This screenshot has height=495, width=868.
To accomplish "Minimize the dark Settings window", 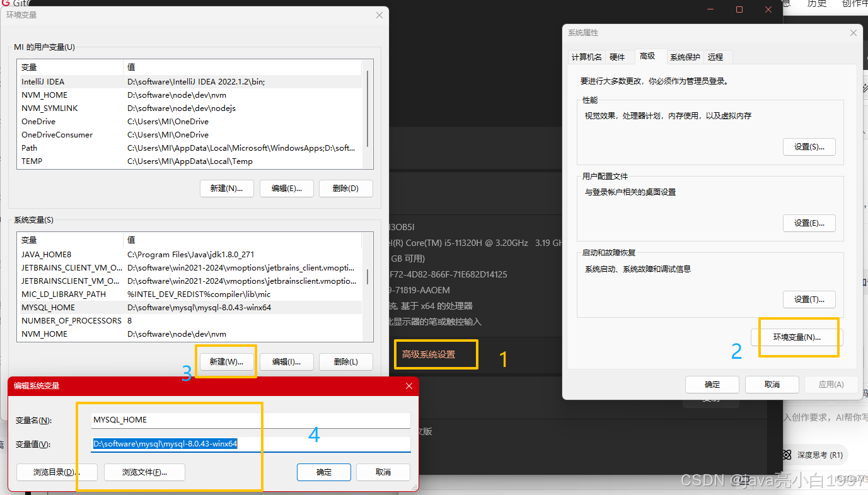I will pos(711,9).
